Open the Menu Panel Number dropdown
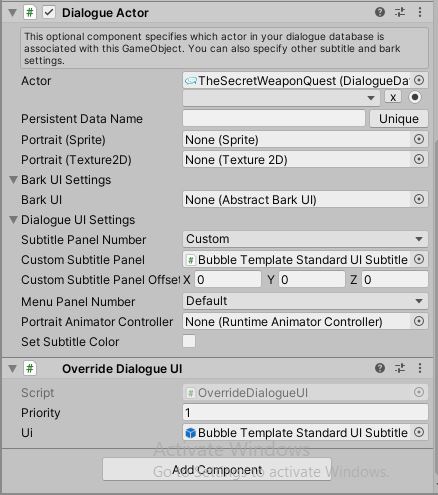Image resolution: width=438 pixels, height=495 pixels. [305, 301]
